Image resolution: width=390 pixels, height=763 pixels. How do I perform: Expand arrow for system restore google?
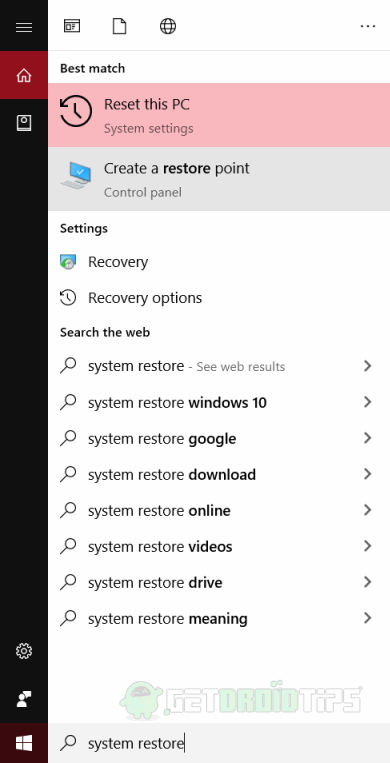coord(368,438)
